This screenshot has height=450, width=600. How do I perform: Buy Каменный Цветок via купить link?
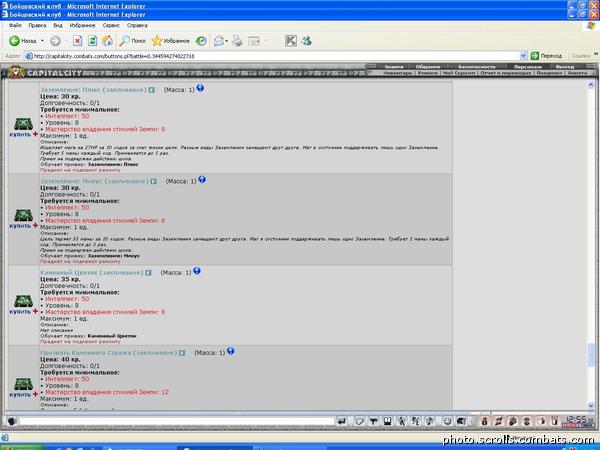pos(20,311)
